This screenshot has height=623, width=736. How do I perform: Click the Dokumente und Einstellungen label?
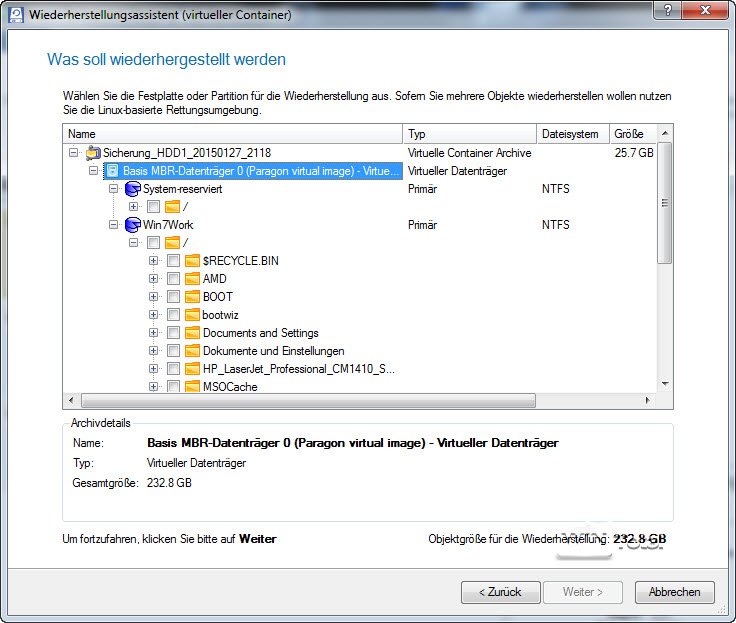(274, 351)
